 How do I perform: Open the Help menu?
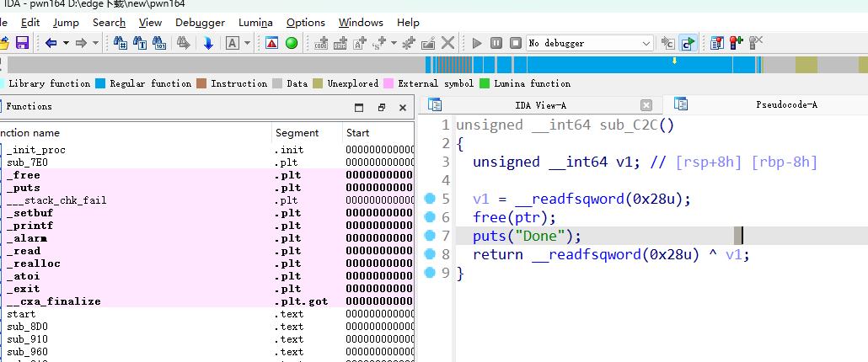tap(408, 23)
